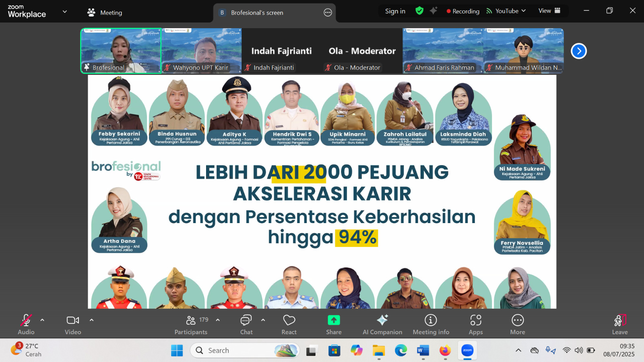Image resolution: width=644 pixels, height=362 pixels.
Task: Open Brofesional's screen share options ellipsis
Action: [x=328, y=12]
